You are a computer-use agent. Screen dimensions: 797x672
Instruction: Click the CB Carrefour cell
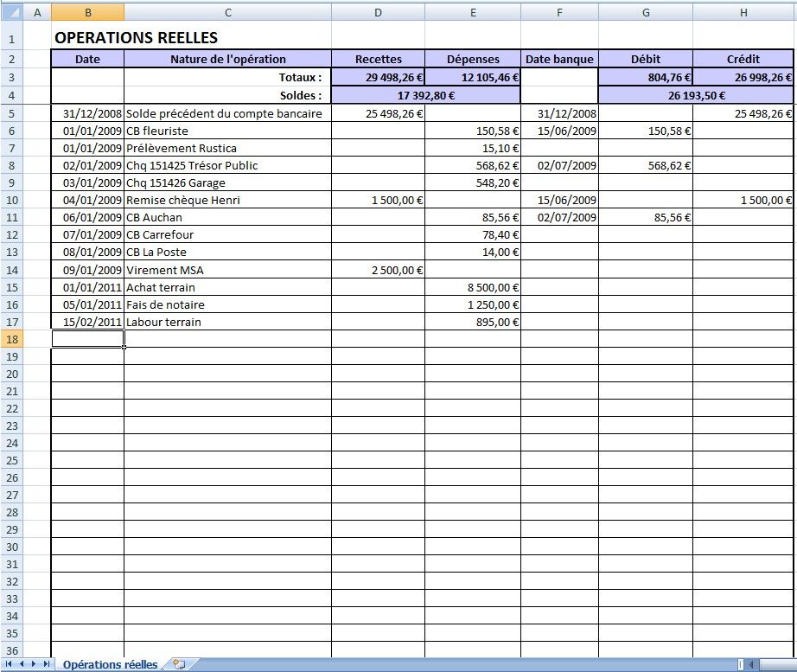pos(227,234)
